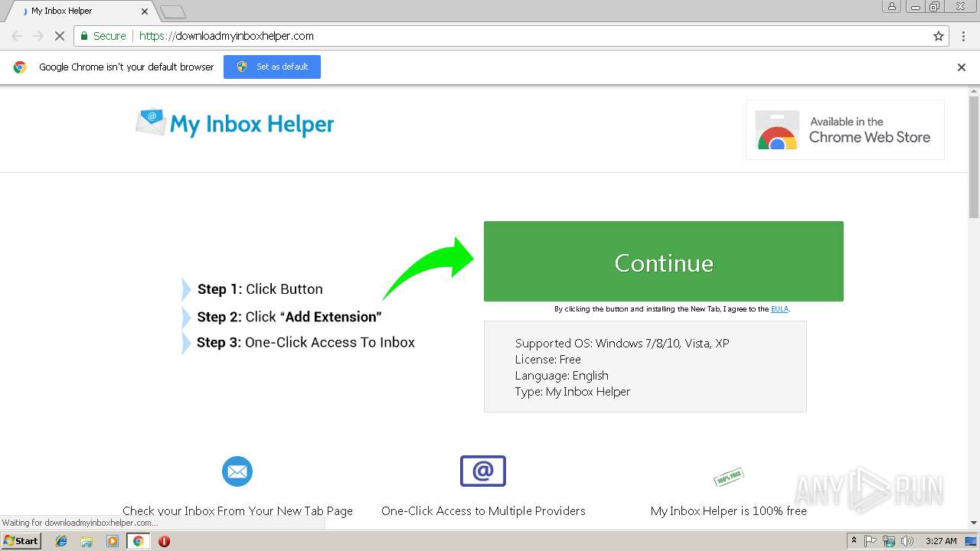This screenshot has width=980, height=551.
Task: Click the Google Chrome logo in infobar
Action: [20, 67]
